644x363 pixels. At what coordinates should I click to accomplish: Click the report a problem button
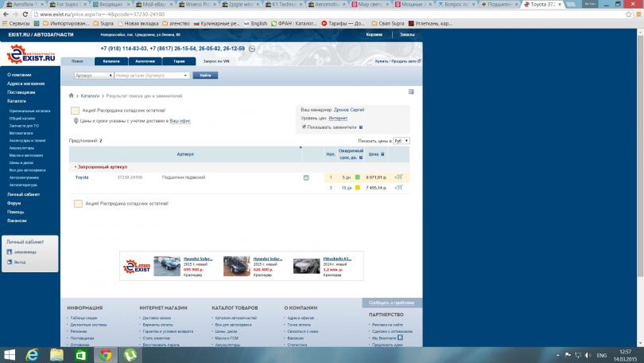point(391,302)
